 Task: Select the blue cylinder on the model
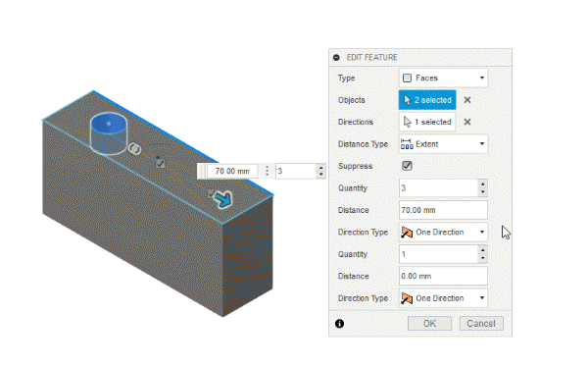pyautogui.click(x=109, y=133)
